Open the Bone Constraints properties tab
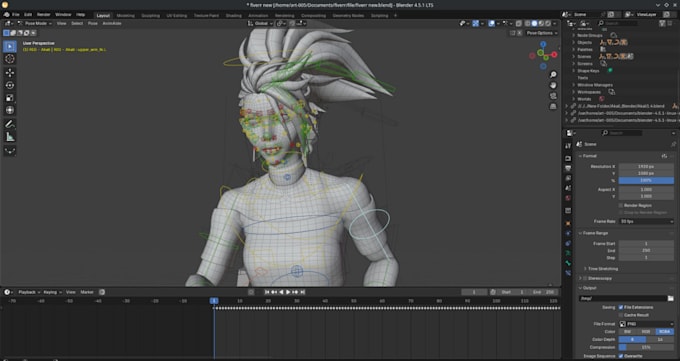 pyautogui.click(x=568, y=273)
